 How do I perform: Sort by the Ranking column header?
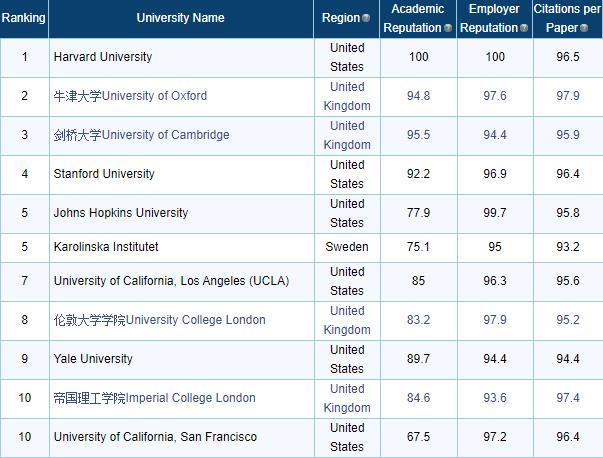[23, 18]
